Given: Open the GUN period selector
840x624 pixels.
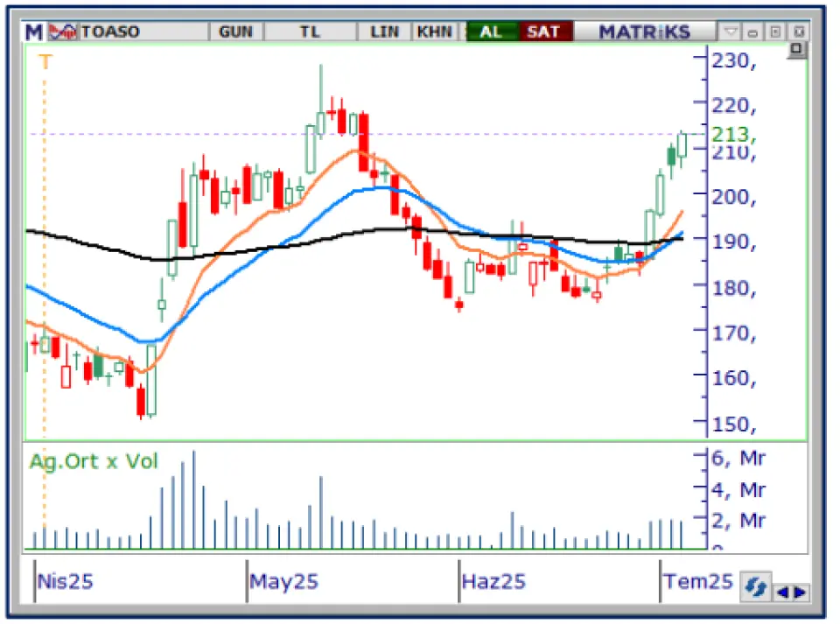Looking at the screenshot, I should 235,32.
